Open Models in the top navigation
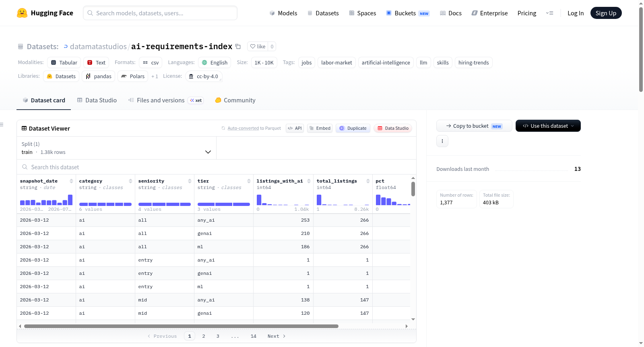644x347 pixels. coord(283,13)
